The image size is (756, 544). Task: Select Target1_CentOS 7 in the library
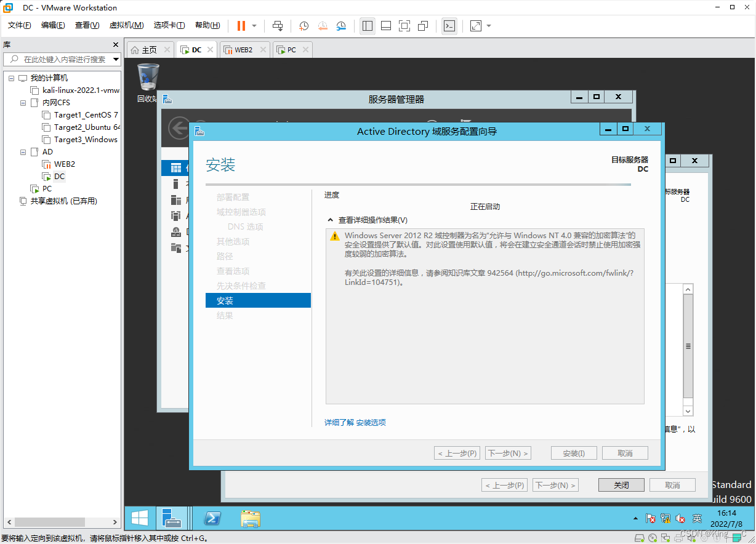pyautogui.click(x=80, y=115)
